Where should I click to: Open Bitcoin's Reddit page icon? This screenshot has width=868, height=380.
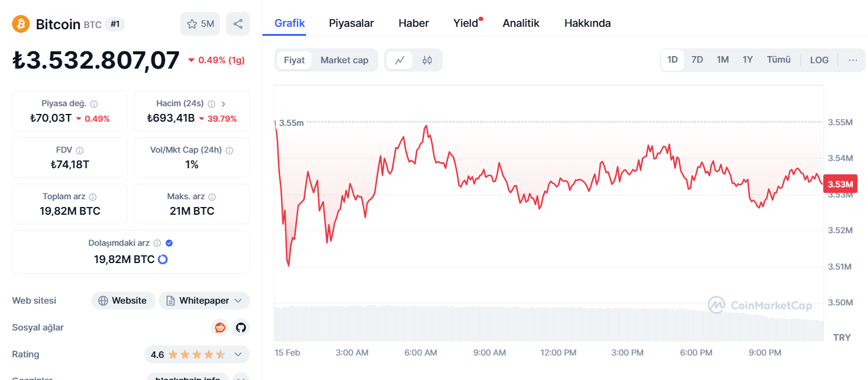(x=220, y=328)
